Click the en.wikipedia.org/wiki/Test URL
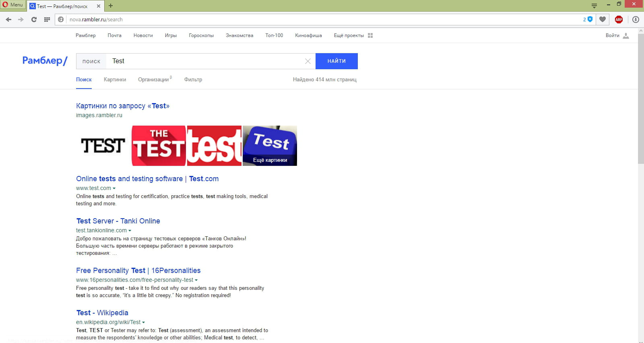 point(108,322)
